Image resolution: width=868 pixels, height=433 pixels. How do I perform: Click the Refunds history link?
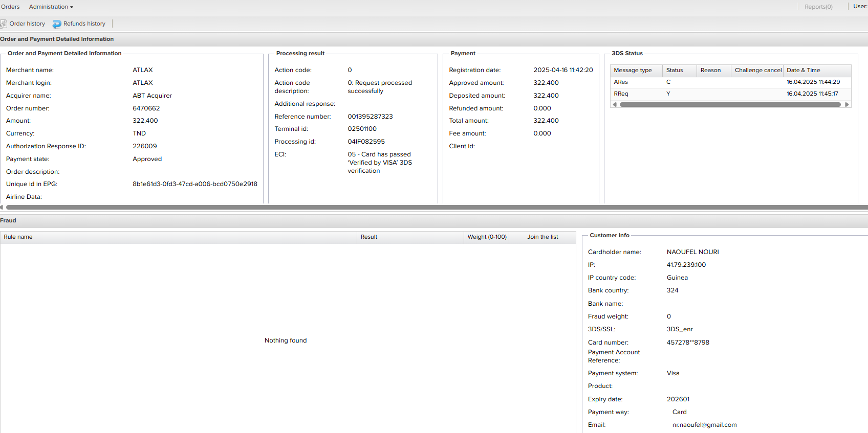[84, 24]
